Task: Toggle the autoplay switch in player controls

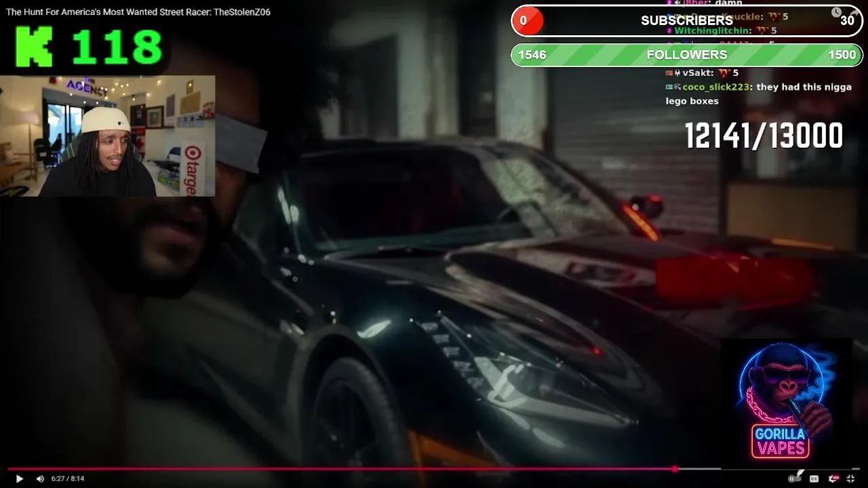Action: [795, 479]
